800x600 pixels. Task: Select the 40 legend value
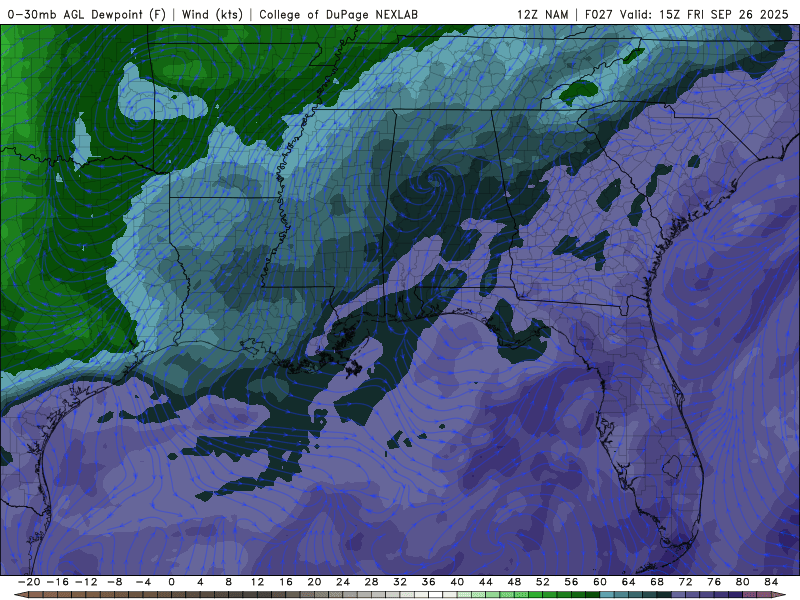457,582
